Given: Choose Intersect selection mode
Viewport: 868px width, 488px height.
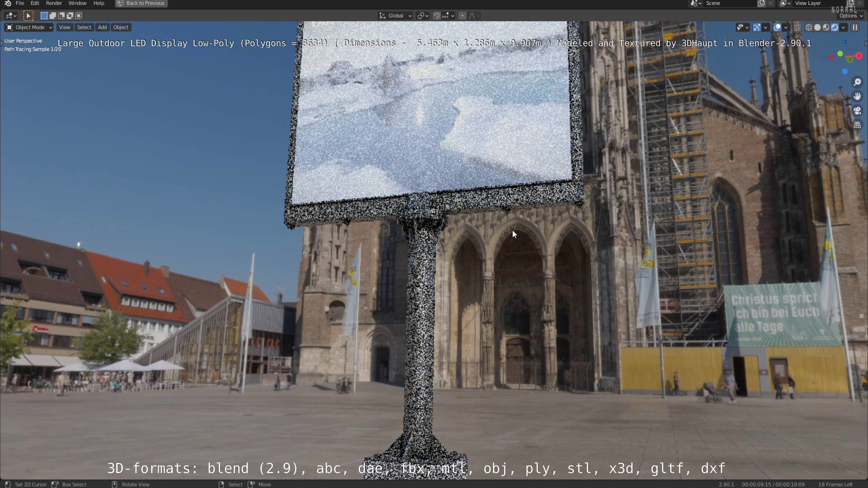Looking at the screenshot, I should (x=79, y=16).
